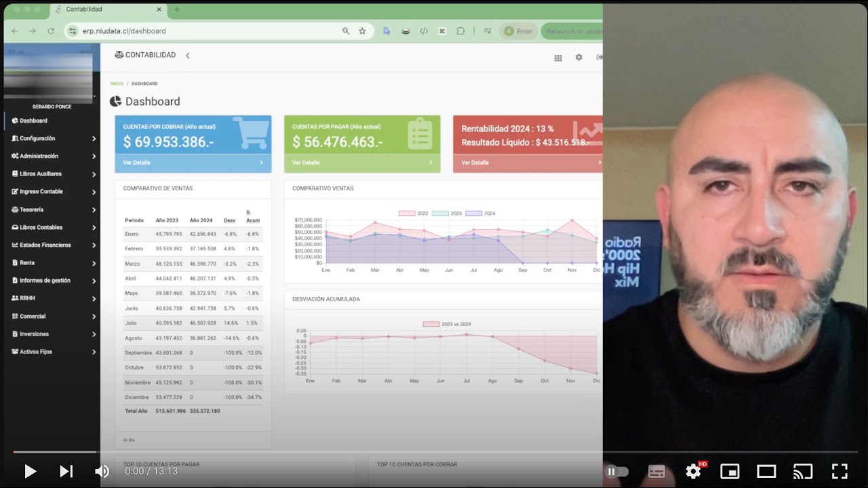Viewport: 868px width, 488px height.
Task: Open the ERP settings gear
Action: point(578,58)
